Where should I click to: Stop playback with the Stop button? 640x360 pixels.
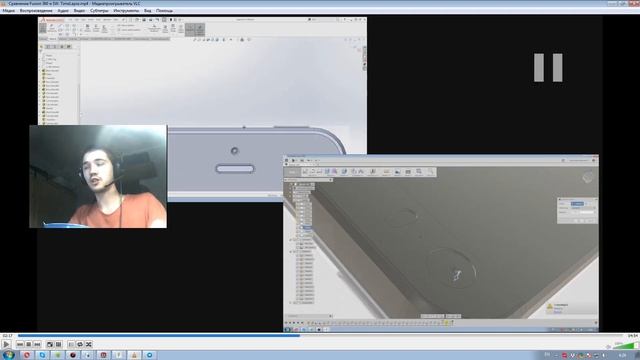click(x=29, y=344)
